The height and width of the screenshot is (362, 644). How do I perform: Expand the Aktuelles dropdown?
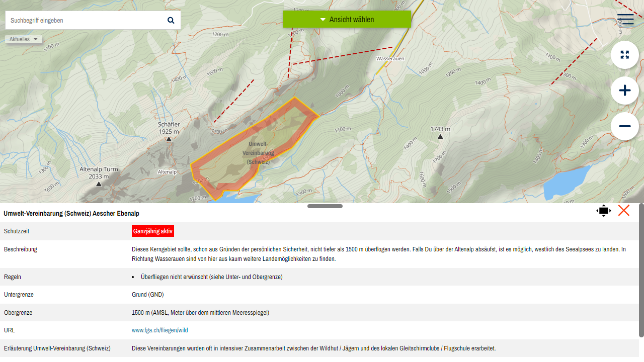[24, 39]
